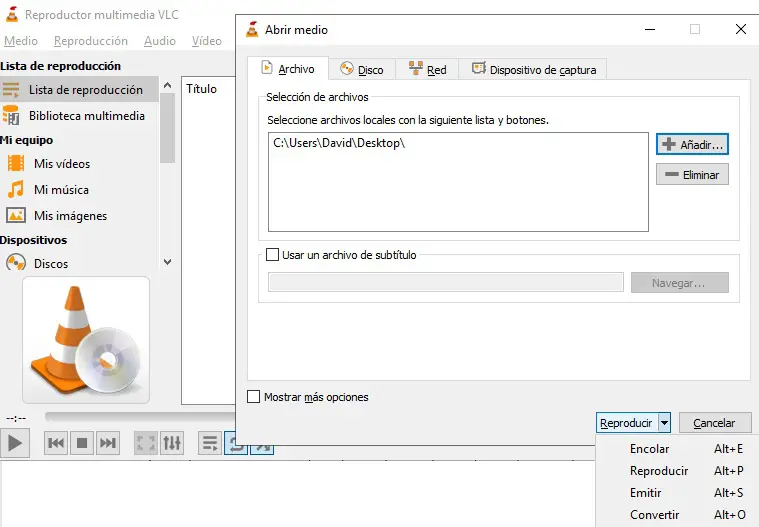Screen dimensions: 759x527
Task: Click the Título column header
Action: [202, 89]
